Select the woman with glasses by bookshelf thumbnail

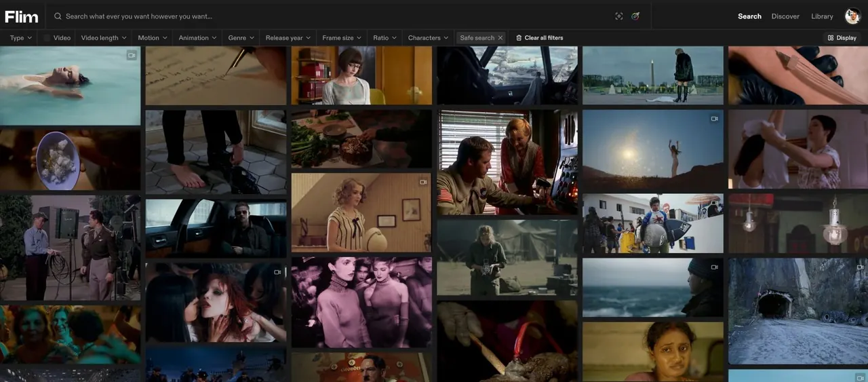coord(361,76)
